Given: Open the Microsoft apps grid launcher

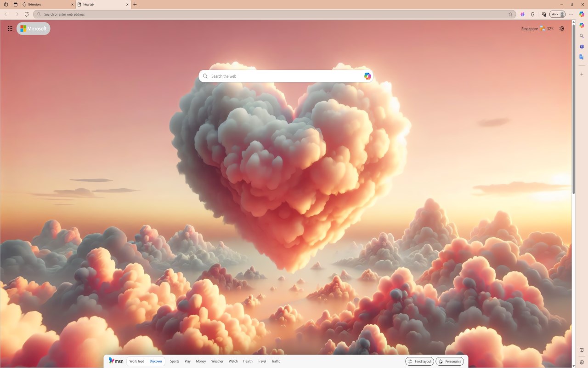Looking at the screenshot, I should click(x=10, y=29).
